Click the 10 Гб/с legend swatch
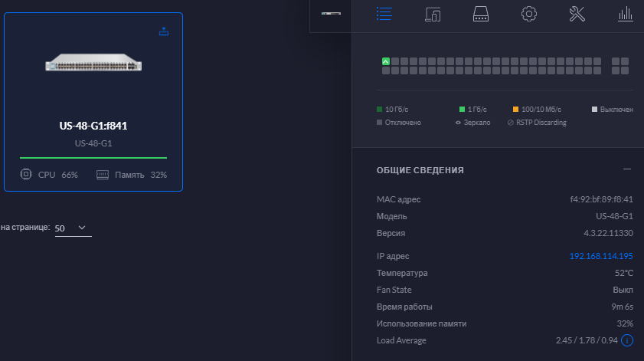Viewport: 644px width, 361px height. tap(380, 110)
